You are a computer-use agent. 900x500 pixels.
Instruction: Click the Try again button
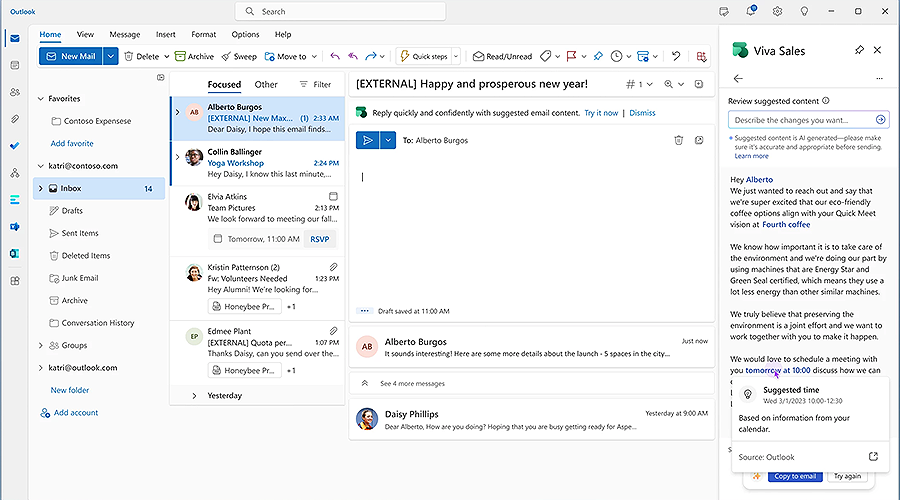pos(847,476)
